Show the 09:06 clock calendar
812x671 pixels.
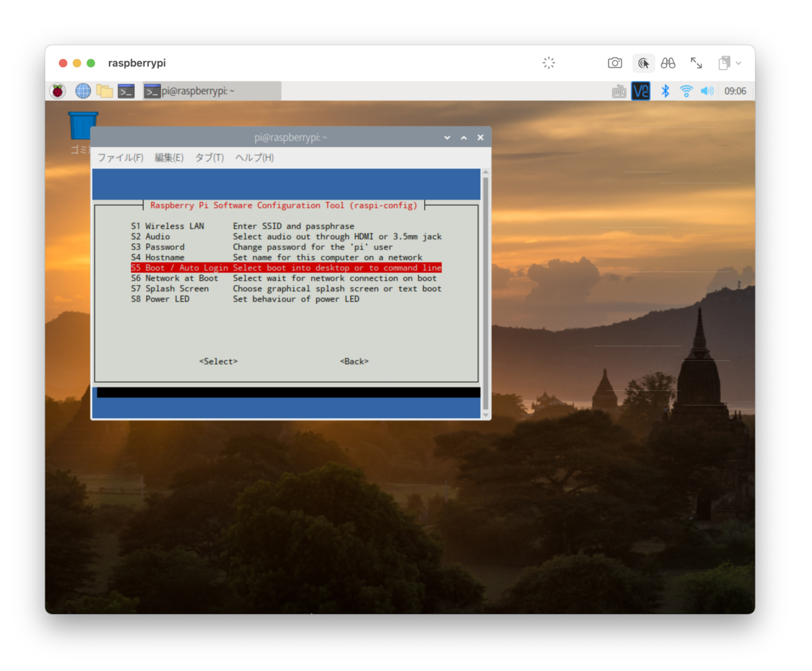736,91
